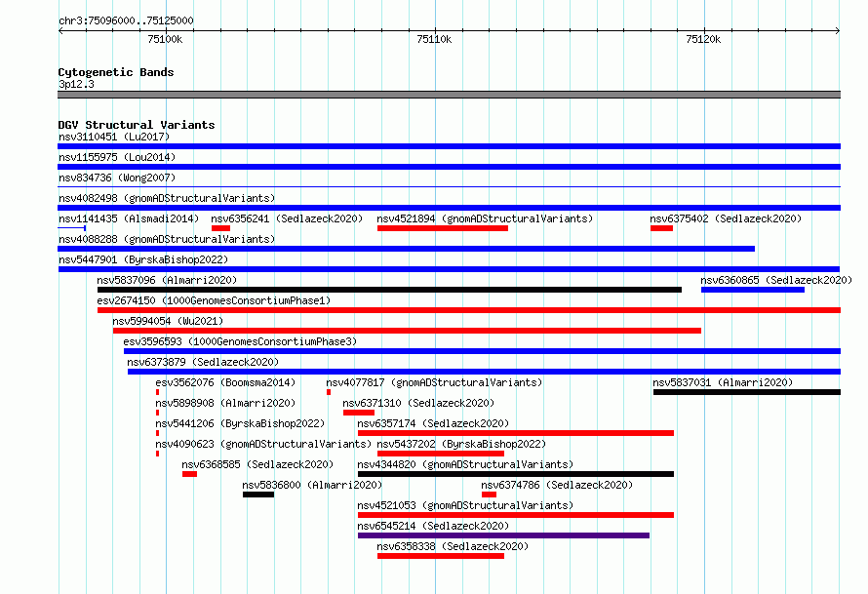Click nsv4521053 gnomAD variant label
Viewport: 868px width, 594px height.
click(x=465, y=505)
